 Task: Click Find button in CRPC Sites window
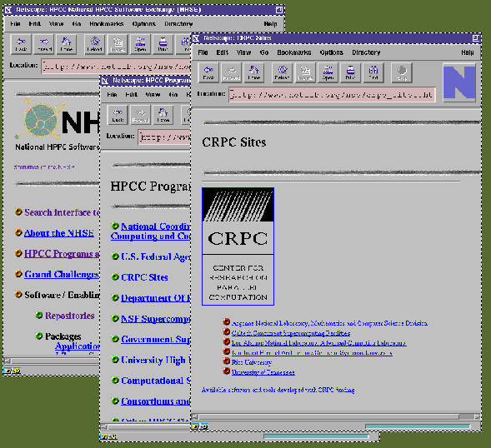373,72
